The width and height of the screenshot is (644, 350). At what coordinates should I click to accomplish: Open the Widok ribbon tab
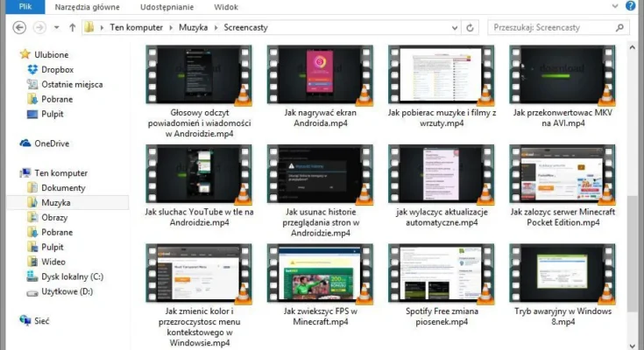(x=226, y=7)
